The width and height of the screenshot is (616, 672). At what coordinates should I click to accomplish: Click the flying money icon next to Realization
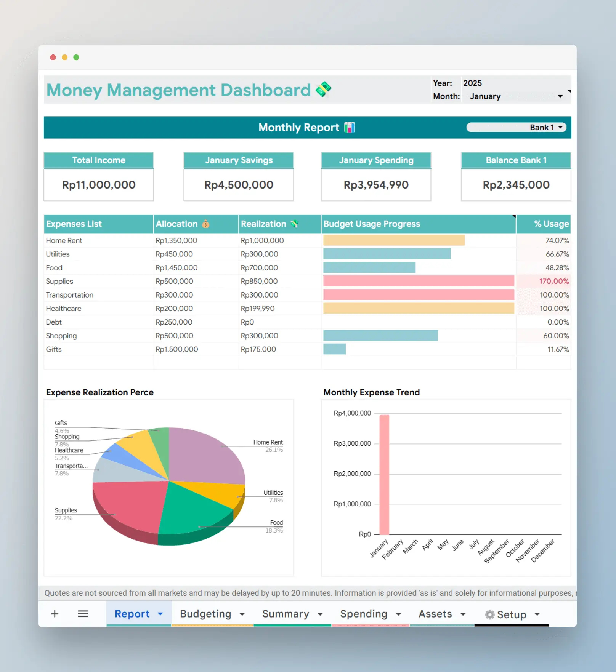[x=294, y=224]
